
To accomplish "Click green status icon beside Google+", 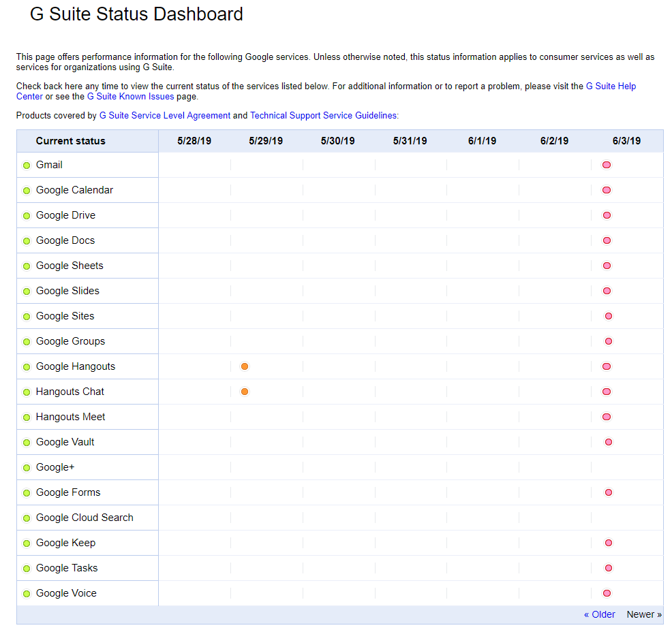I will click(27, 468).
